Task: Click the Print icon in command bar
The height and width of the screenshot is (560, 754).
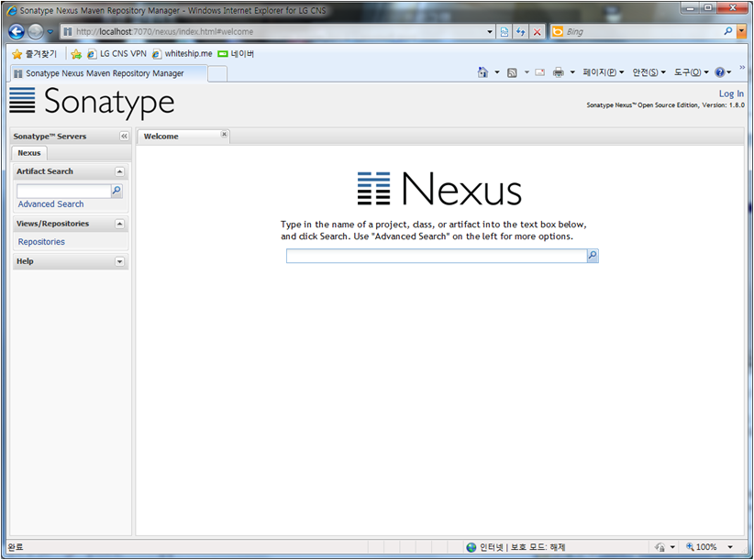Action: coord(558,72)
